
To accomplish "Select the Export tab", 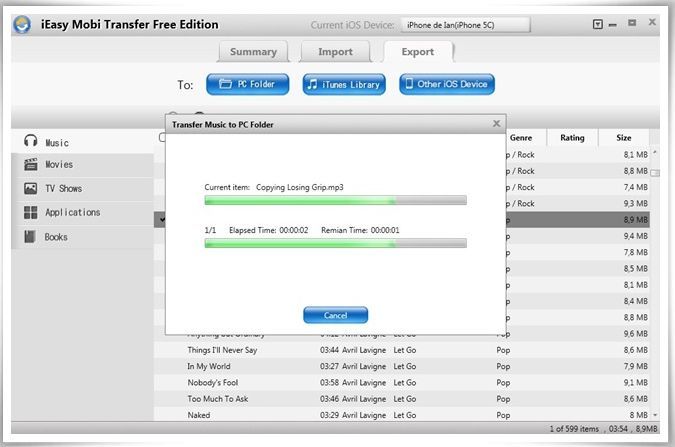I will click(x=418, y=52).
